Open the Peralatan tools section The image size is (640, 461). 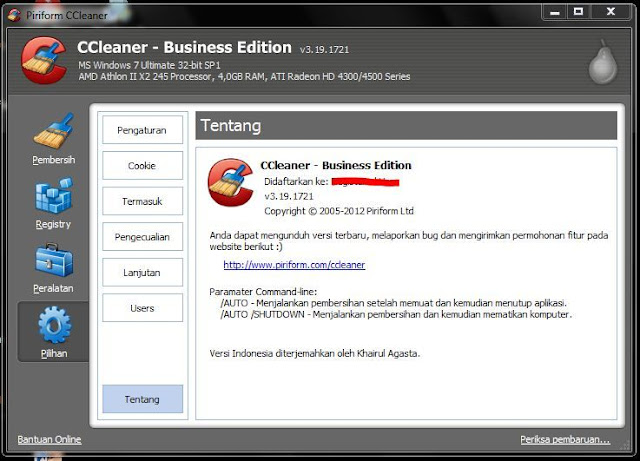pos(53,268)
